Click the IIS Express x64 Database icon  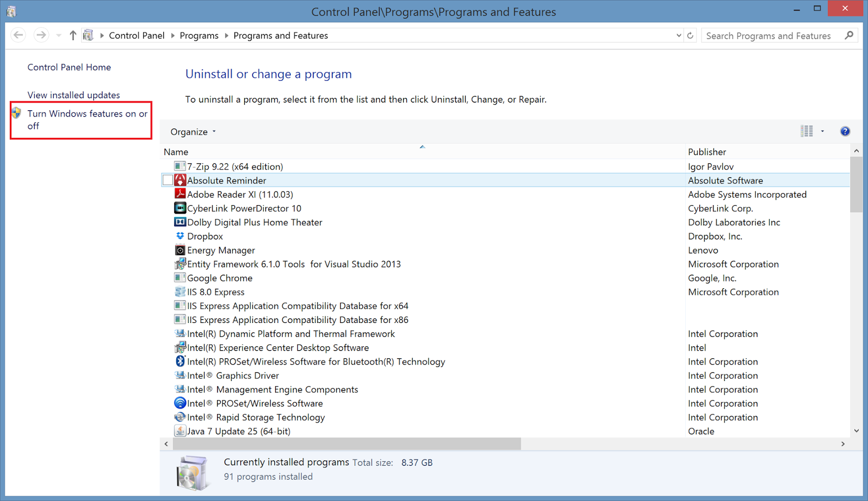[x=180, y=305]
